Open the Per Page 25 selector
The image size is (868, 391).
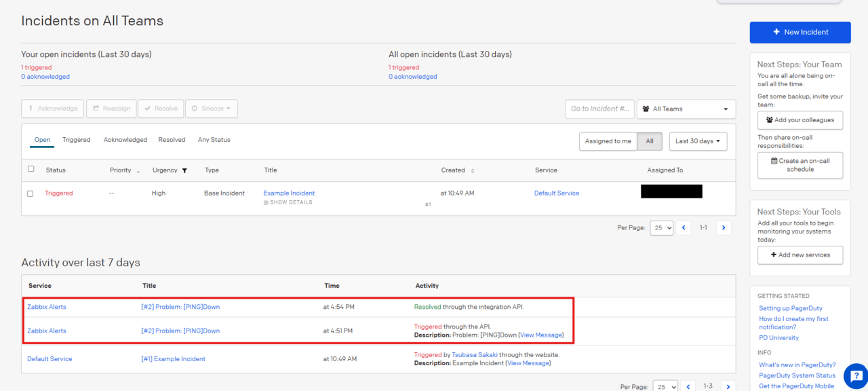tap(661, 228)
